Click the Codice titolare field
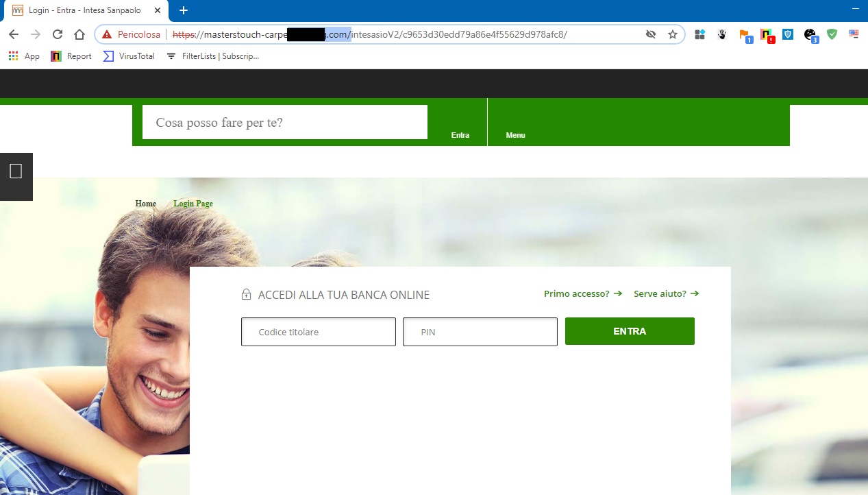This screenshot has width=868, height=495. tap(319, 332)
